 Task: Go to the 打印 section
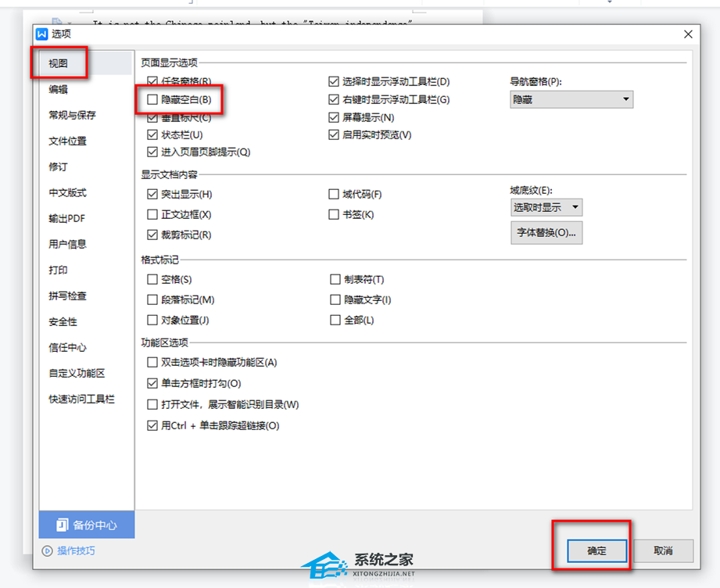point(59,270)
